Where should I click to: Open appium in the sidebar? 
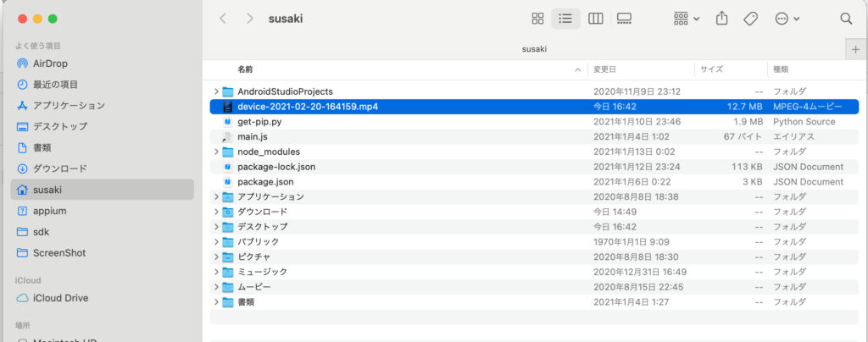point(103,211)
